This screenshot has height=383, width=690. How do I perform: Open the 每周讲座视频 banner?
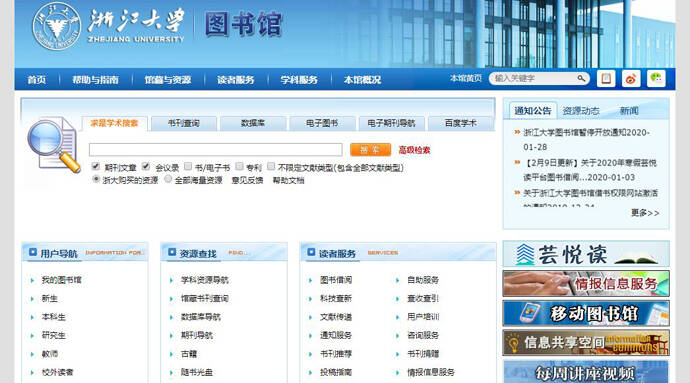tap(586, 372)
